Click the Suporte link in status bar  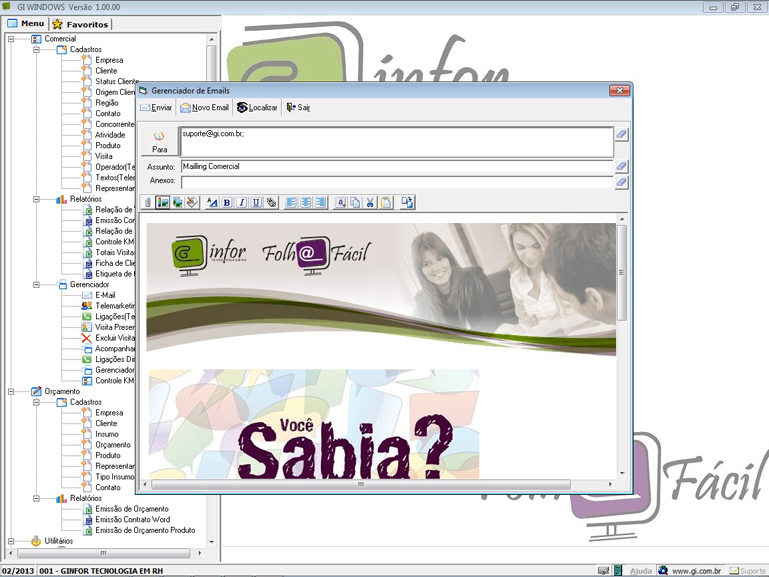[x=753, y=571]
